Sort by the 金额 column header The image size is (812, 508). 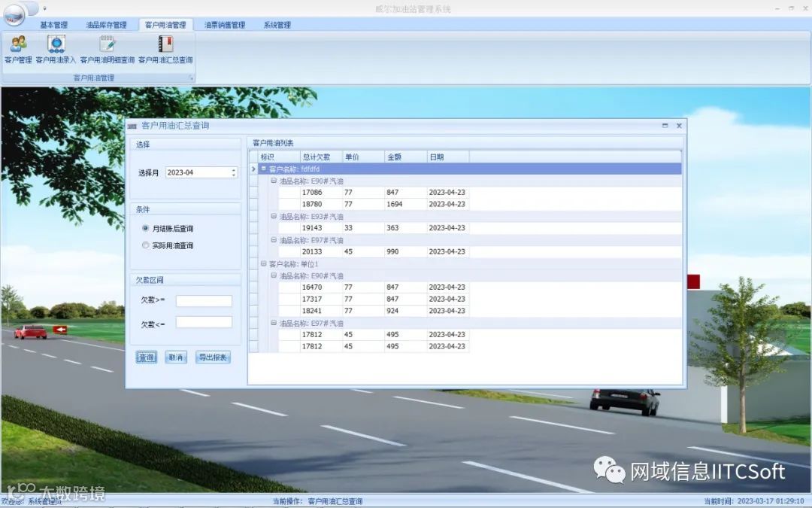point(406,157)
